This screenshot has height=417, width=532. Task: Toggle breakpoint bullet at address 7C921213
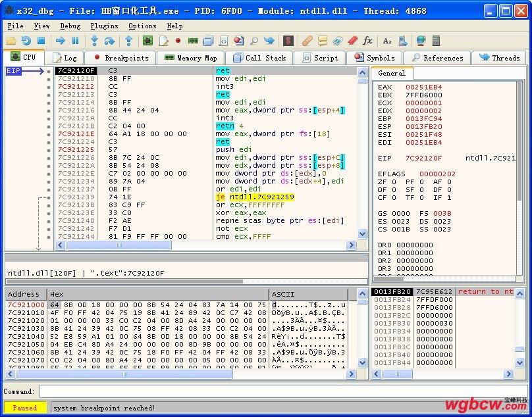(x=49, y=95)
